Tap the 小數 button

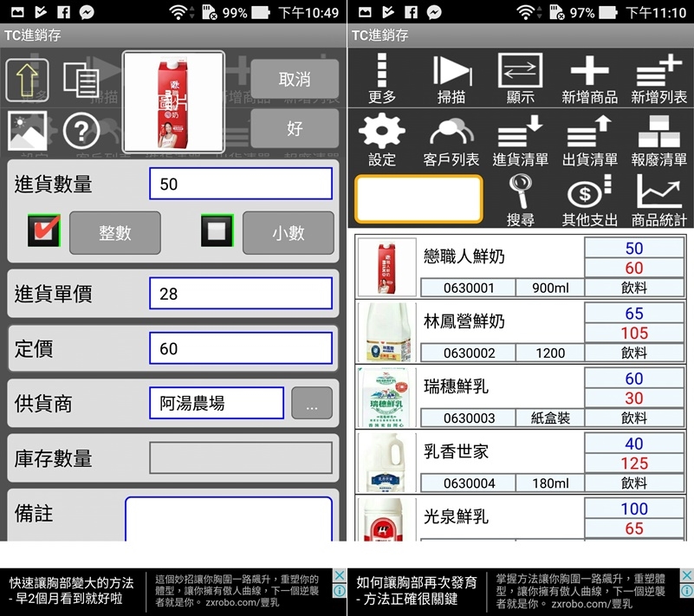[x=289, y=233]
